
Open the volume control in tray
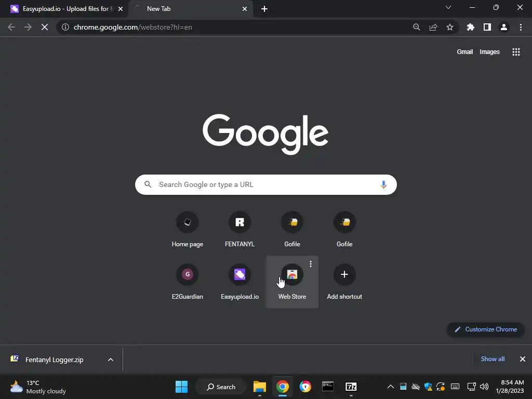click(485, 387)
